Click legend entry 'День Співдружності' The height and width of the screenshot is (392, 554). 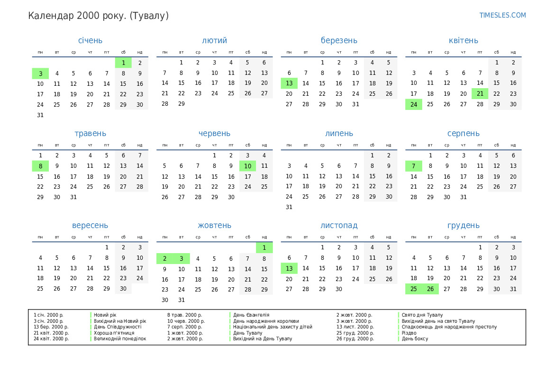pyautogui.click(x=118, y=327)
